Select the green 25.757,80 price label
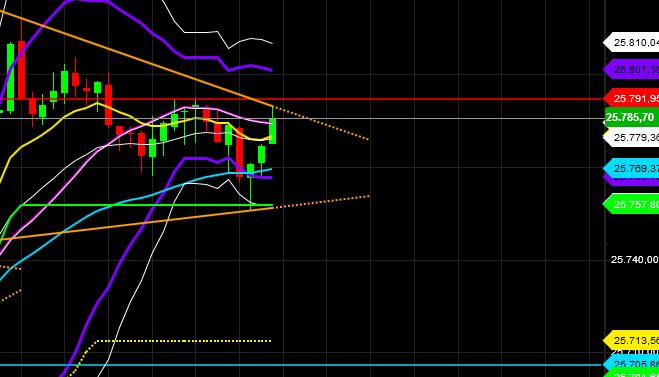This screenshot has height=377, width=659. point(631,204)
